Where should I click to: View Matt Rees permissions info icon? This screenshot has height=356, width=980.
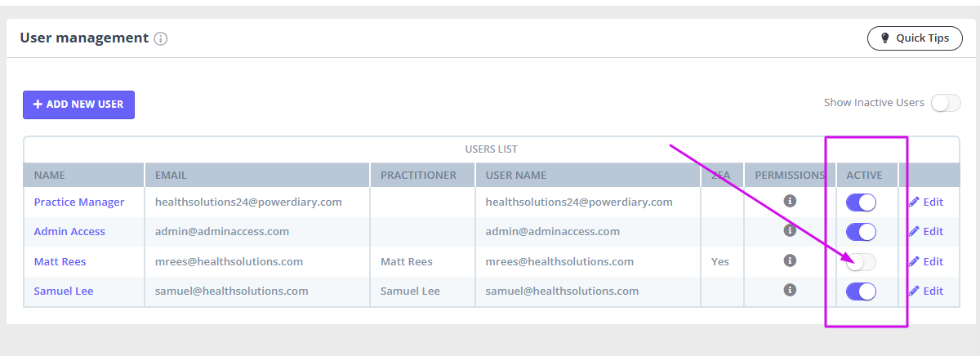[790, 260]
